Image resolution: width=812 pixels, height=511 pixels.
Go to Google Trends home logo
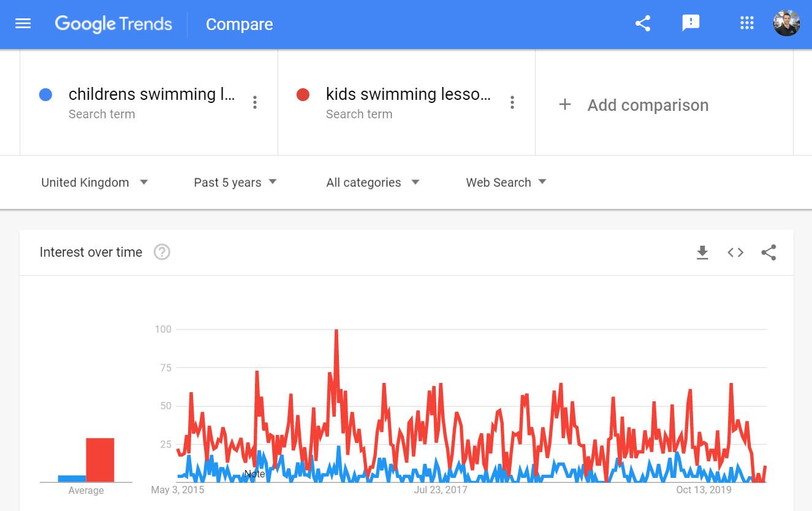coord(113,24)
